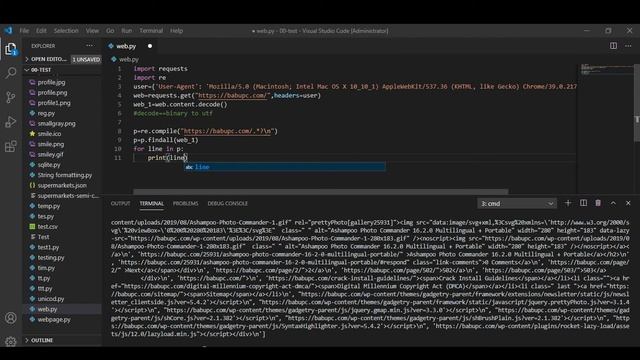640x360 pixels.
Task: Switch to the Debug Console tab
Action: tap(227, 203)
